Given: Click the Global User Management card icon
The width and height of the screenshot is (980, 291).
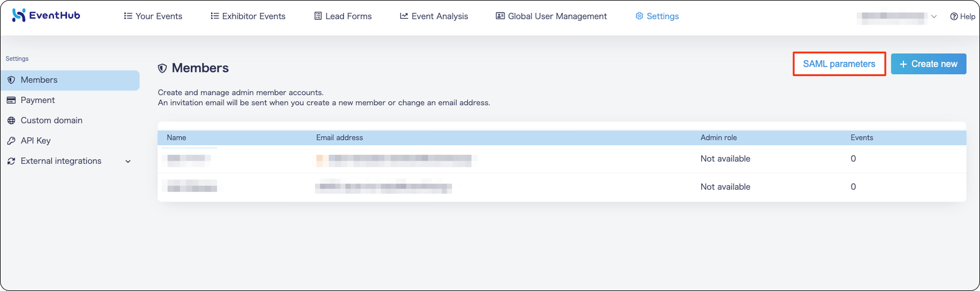Looking at the screenshot, I should click(x=500, y=16).
